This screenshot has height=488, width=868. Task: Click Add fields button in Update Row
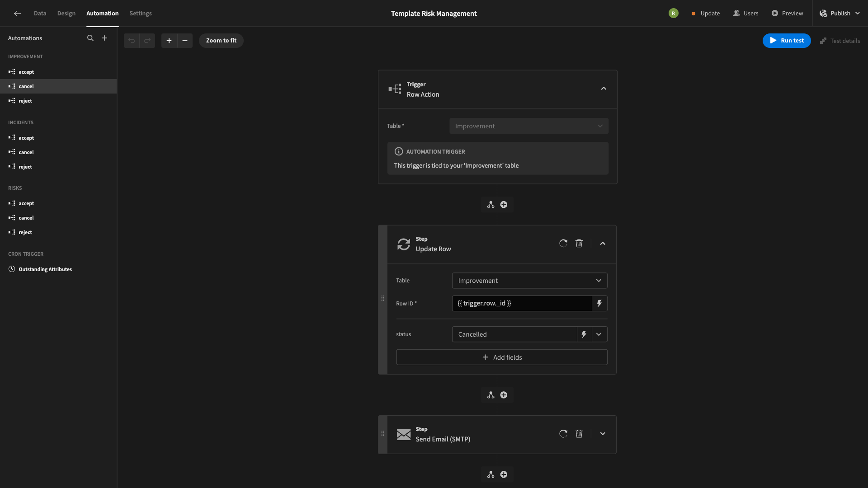[x=501, y=357]
